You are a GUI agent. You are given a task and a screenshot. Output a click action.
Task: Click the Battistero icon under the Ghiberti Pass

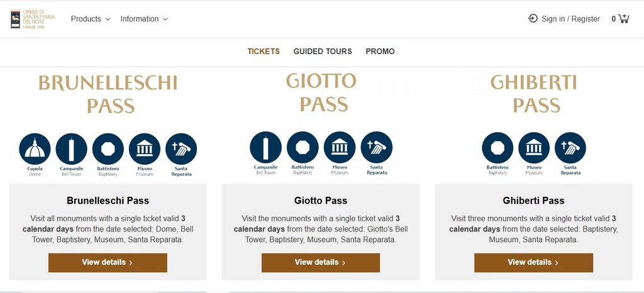pos(497,147)
